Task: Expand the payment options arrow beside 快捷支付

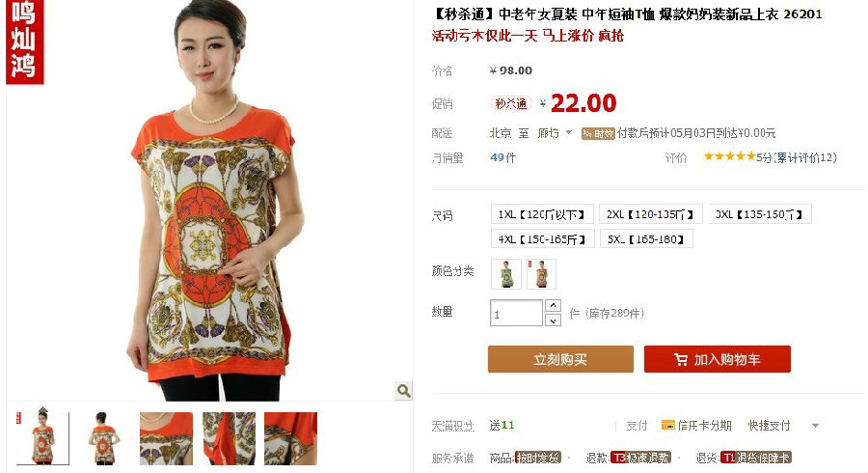Action: (x=815, y=426)
